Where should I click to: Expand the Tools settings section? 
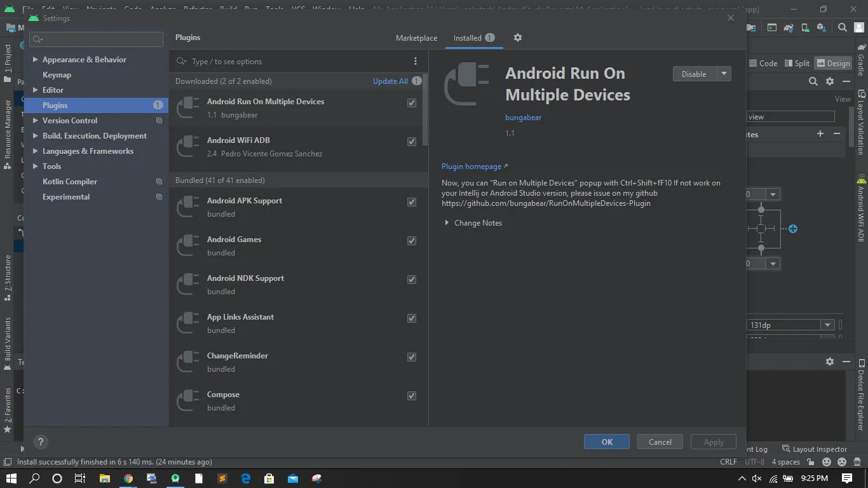[36, 166]
